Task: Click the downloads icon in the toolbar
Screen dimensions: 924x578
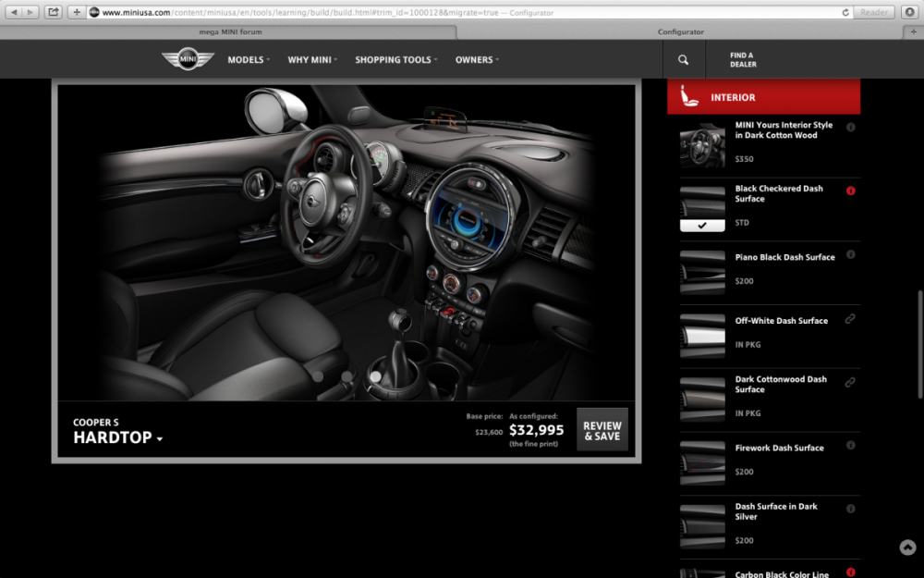Action: tap(910, 12)
